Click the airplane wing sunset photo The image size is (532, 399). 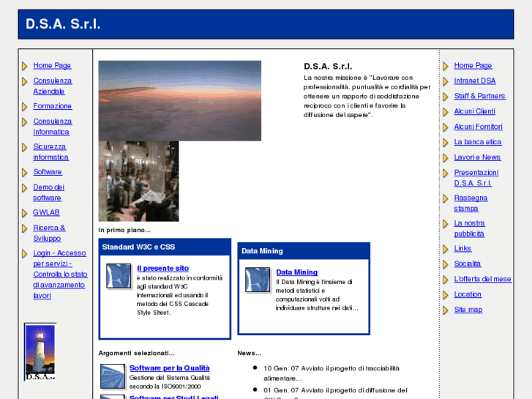click(180, 101)
